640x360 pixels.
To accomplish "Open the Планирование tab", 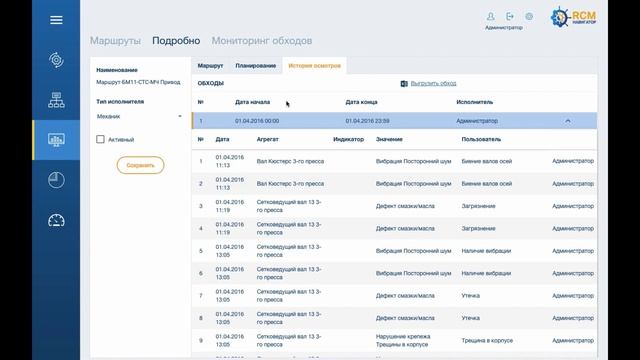I will click(x=256, y=65).
